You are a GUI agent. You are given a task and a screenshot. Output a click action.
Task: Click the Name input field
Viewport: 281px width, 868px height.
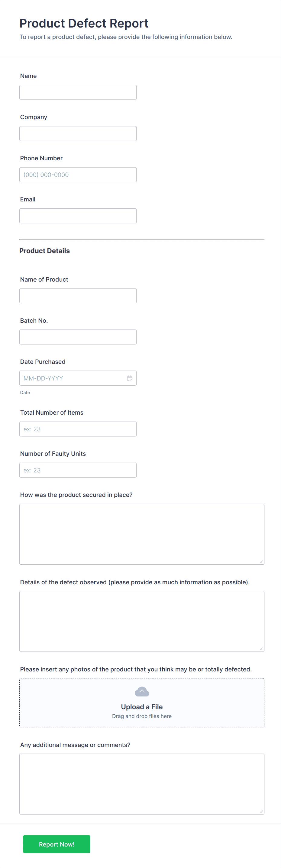pyautogui.click(x=78, y=92)
